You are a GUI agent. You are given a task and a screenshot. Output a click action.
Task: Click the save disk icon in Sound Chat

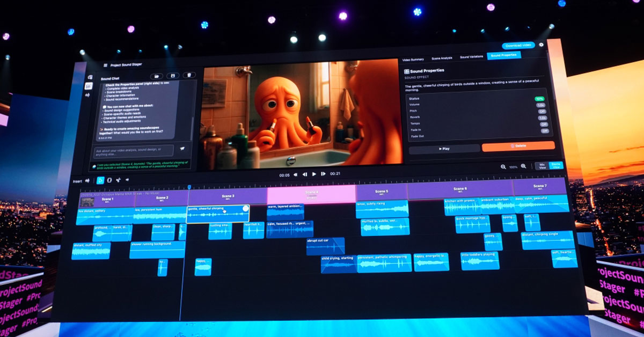click(x=173, y=76)
